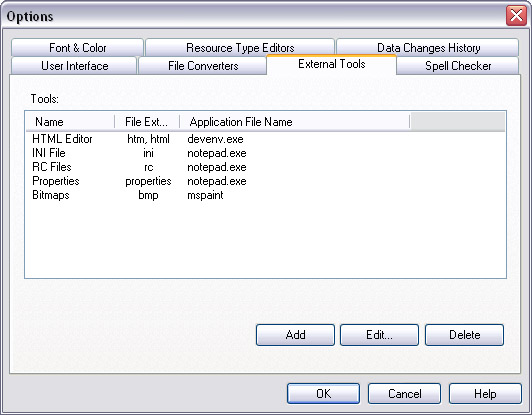
Task: Click the File Ext... column header
Action: (147, 121)
